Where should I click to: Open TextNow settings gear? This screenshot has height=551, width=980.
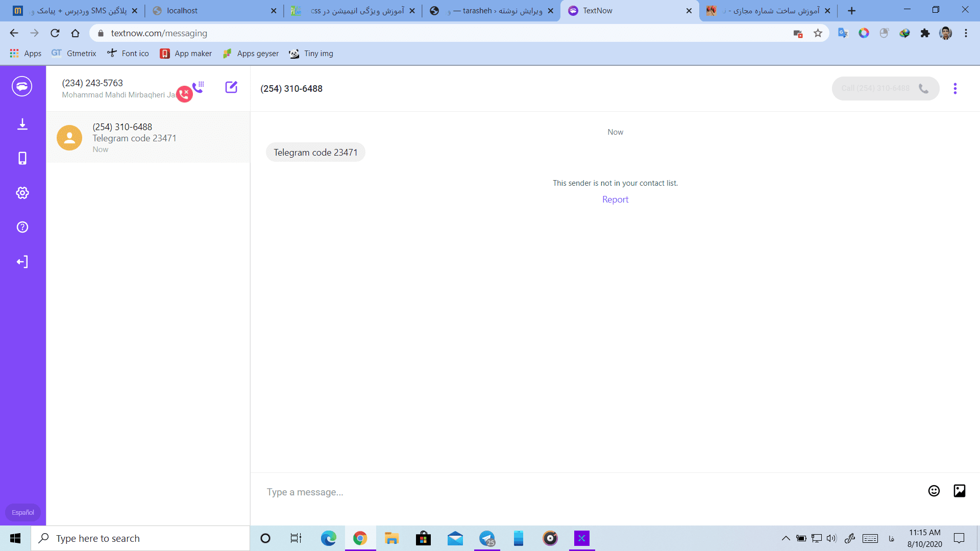[22, 193]
